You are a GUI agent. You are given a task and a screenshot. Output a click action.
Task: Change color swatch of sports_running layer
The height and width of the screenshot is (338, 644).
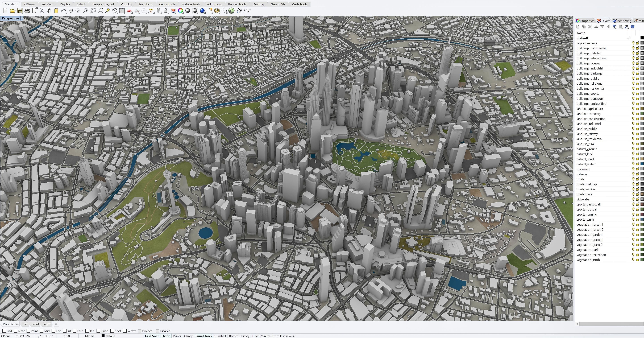click(642, 215)
